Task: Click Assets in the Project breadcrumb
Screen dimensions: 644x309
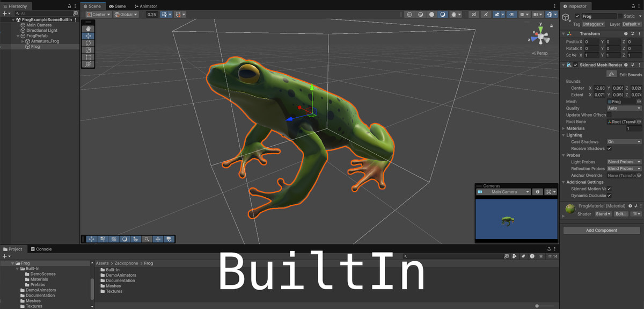Action: coord(102,263)
